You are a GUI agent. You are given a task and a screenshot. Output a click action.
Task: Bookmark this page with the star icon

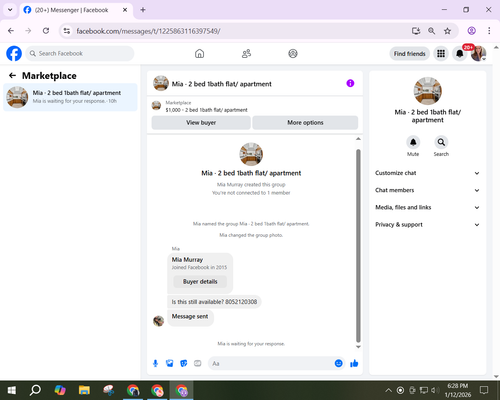point(447,31)
